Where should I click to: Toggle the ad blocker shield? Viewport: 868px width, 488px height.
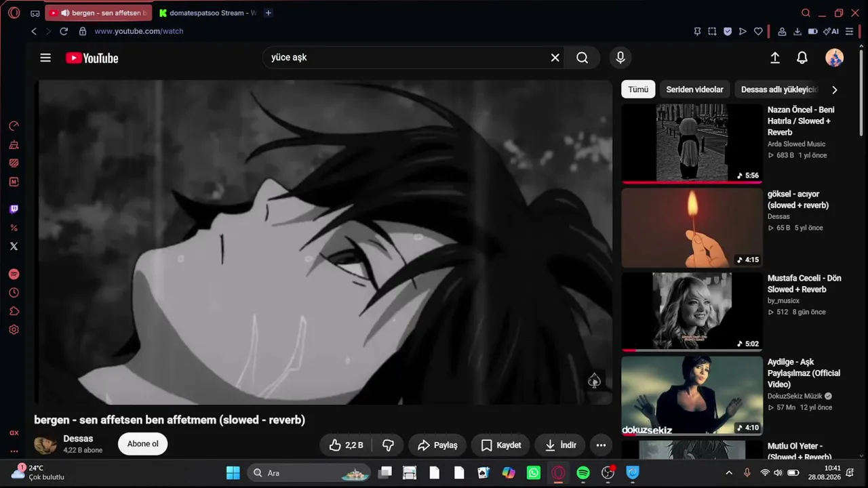[728, 31]
